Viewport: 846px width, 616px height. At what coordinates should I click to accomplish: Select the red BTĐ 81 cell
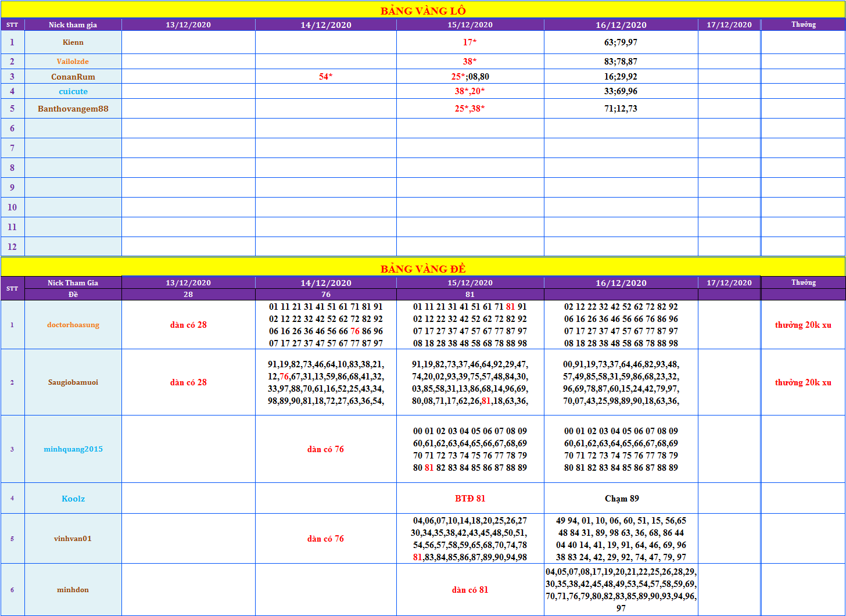[470, 499]
